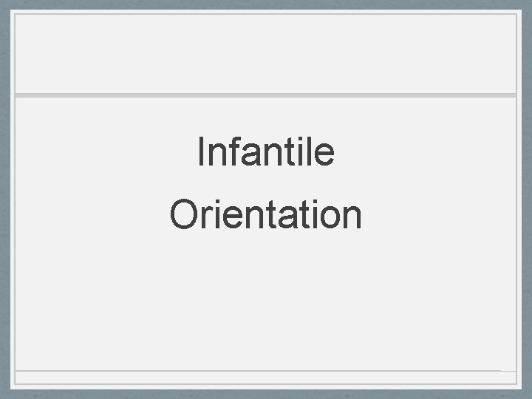Screen dimensions: 532x399
Task: Click the capital "I" in "Infantile"
Action: (201, 152)
